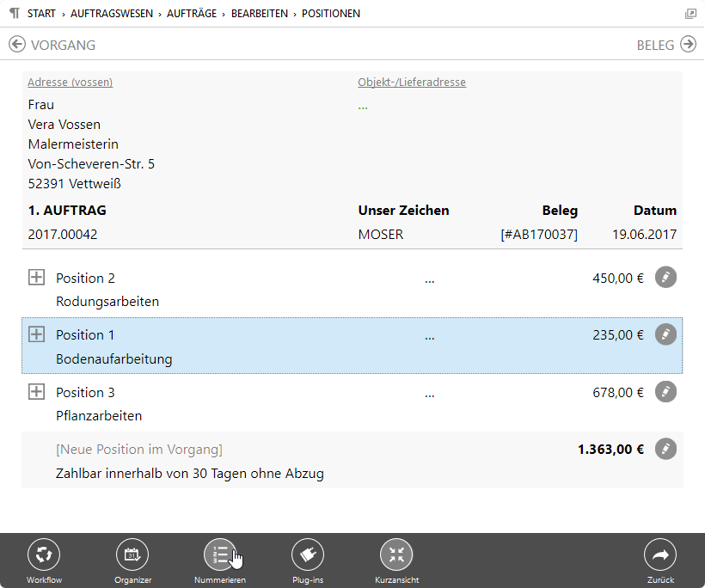Switch to Kurzansicht compact view
705x588 pixels.
(x=396, y=555)
